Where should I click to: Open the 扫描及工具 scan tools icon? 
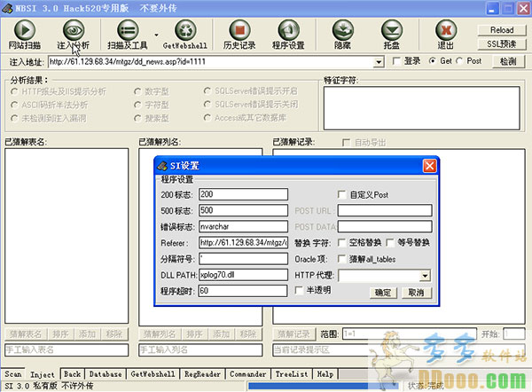pos(128,35)
